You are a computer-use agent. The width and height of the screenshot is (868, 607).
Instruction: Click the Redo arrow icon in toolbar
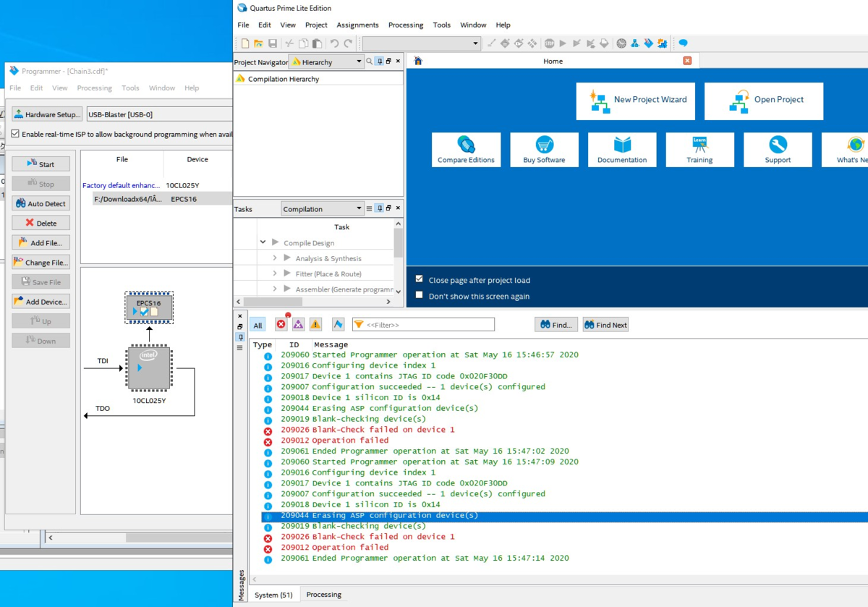click(x=348, y=43)
